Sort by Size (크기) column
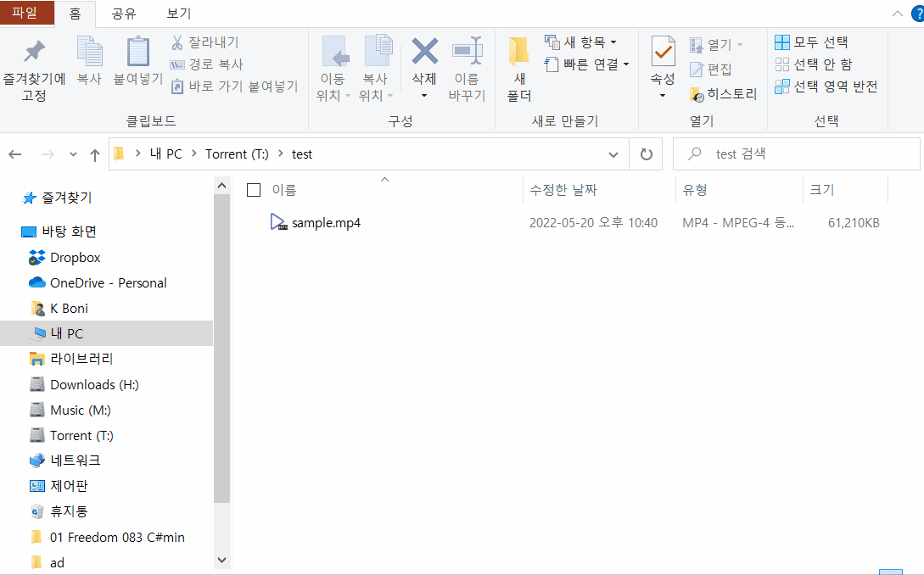Image resolution: width=924 pixels, height=575 pixels. point(822,190)
